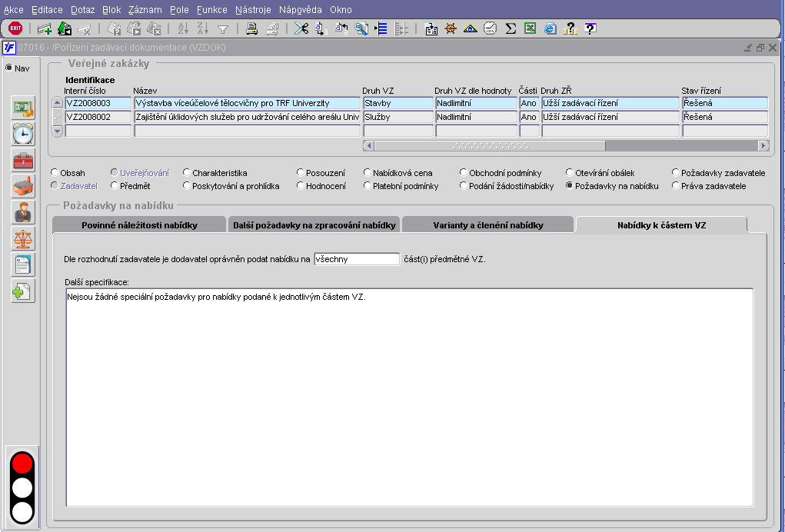
Task: Click the ship's wheel icon in the toolbar
Action: tap(451, 29)
